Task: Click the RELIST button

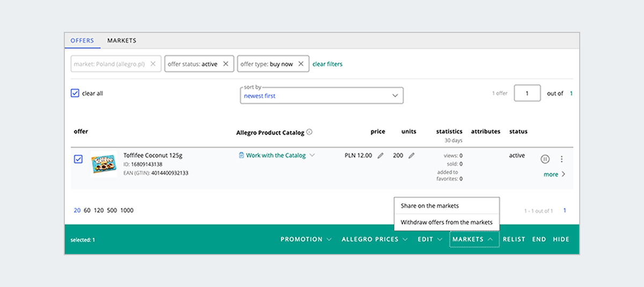Action: tap(514, 239)
